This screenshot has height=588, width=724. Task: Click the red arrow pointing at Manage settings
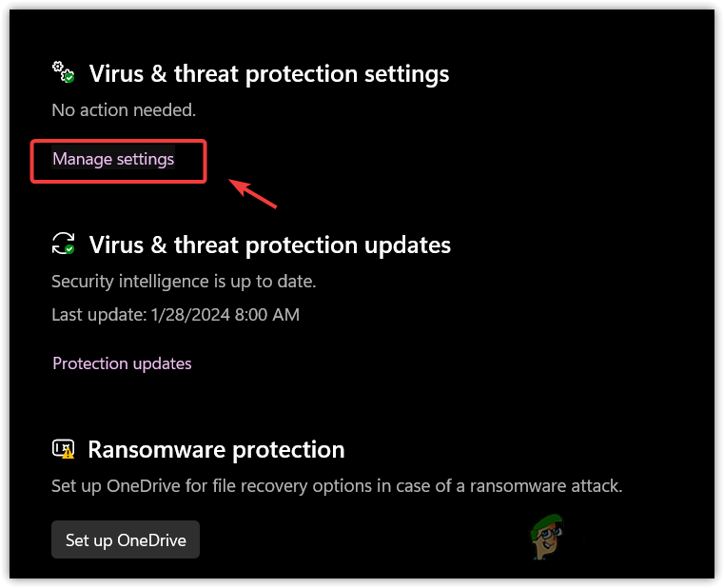point(254,191)
